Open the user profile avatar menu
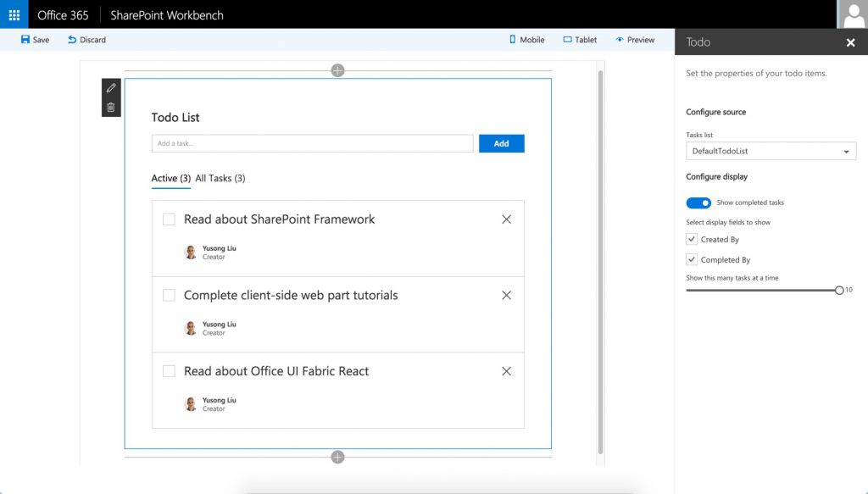868x494 pixels. click(853, 14)
